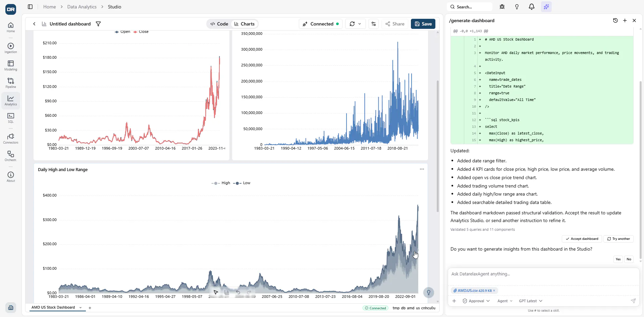Toggle the Close series legend
Screen dimensions: 644x317
pyautogui.click(x=141, y=32)
